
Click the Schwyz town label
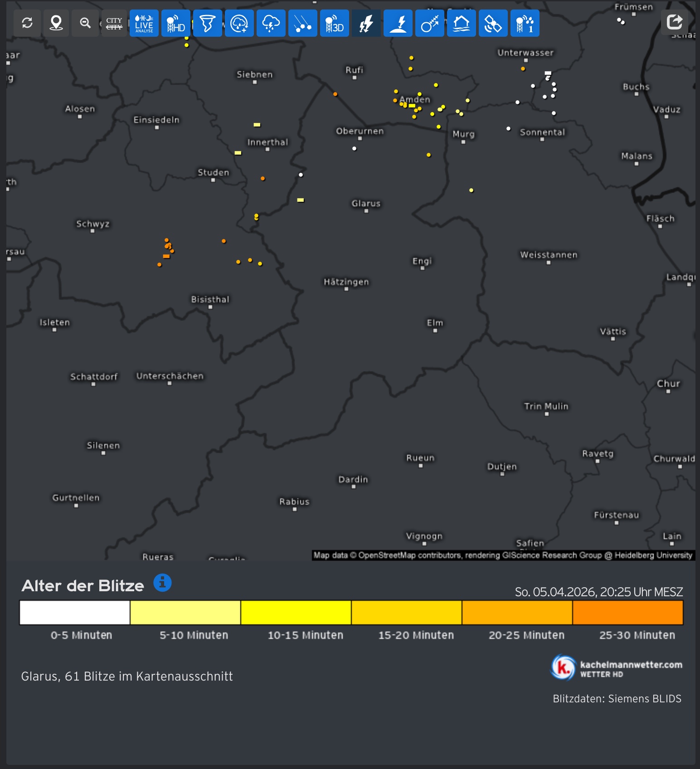coord(93,224)
